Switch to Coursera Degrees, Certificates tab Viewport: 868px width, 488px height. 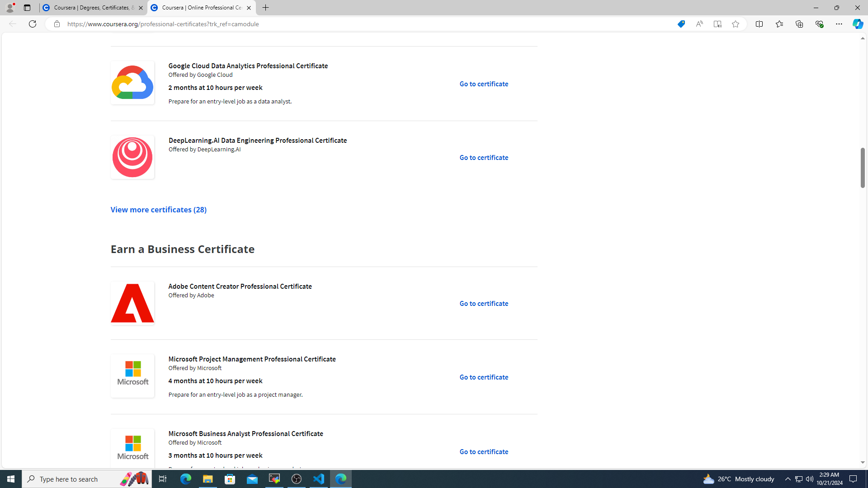click(x=93, y=8)
